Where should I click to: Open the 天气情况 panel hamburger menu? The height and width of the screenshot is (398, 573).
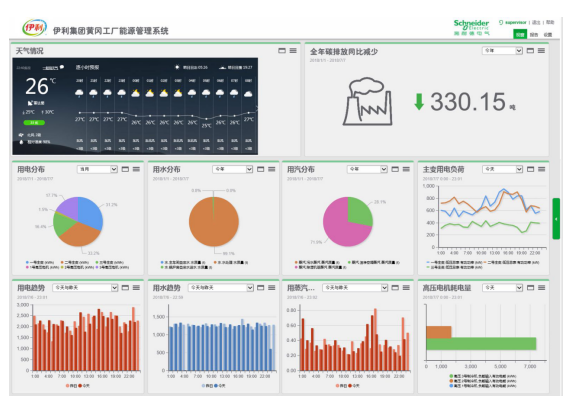point(293,51)
